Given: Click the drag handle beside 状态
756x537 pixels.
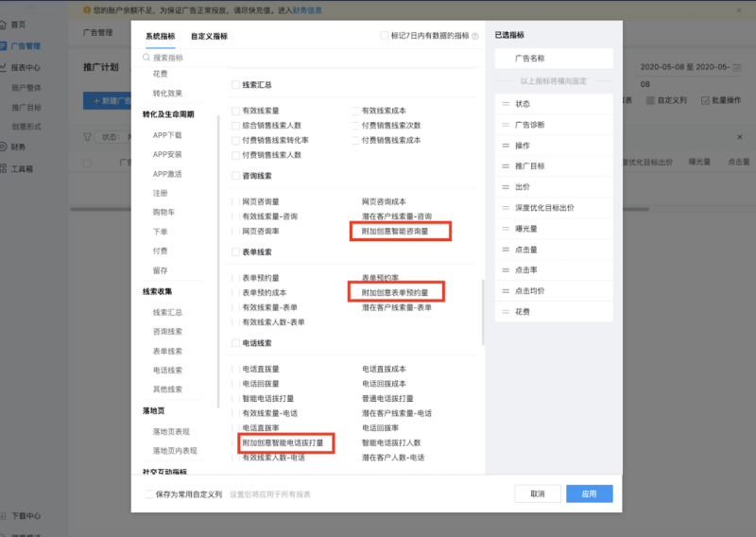Looking at the screenshot, I should [x=506, y=104].
